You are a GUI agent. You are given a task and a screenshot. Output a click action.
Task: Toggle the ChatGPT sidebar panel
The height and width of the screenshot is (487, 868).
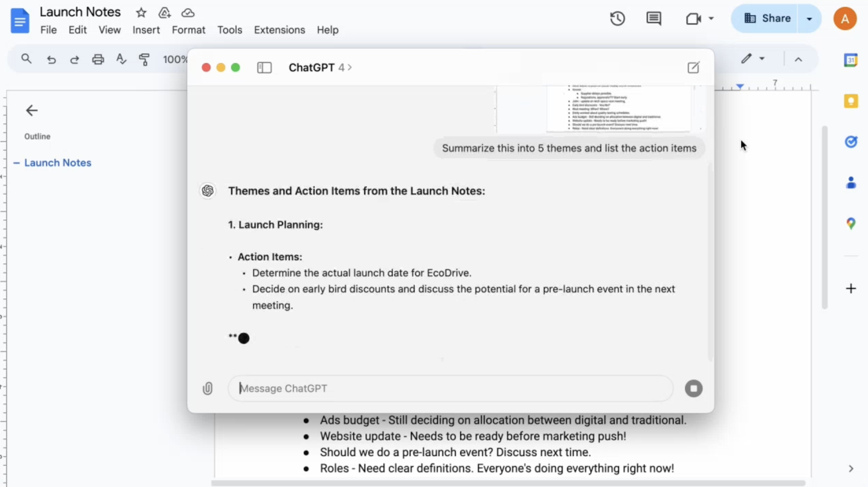click(264, 67)
